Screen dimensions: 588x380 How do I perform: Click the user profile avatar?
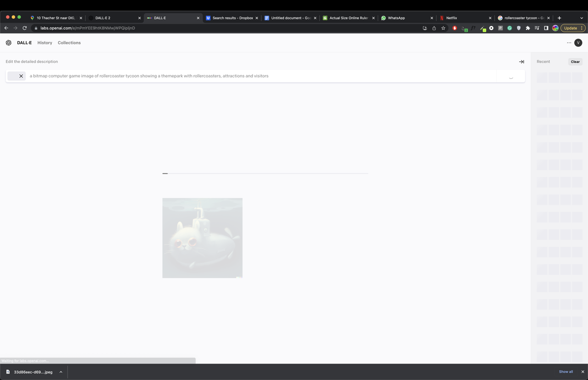pyautogui.click(x=578, y=43)
